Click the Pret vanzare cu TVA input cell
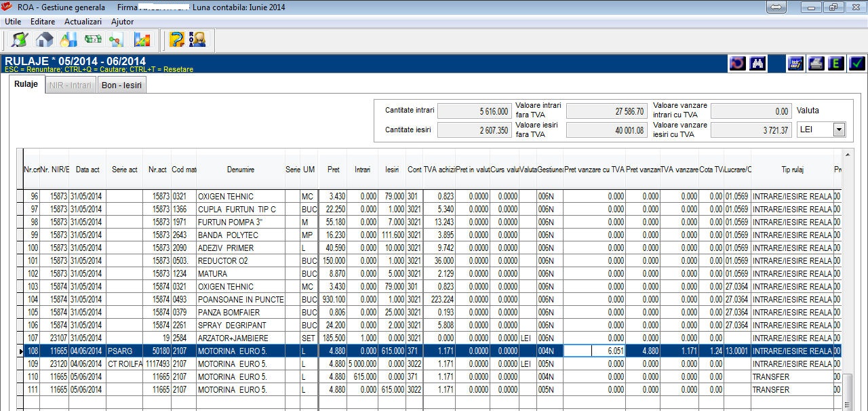The width and height of the screenshot is (868, 411). pos(595,351)
